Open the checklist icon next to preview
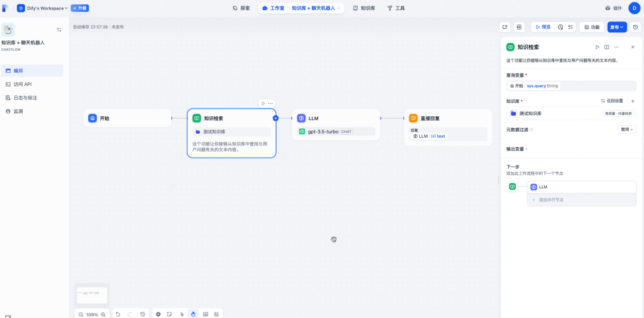This screenshot has width=644, height=318. click(x=571, y=27)
